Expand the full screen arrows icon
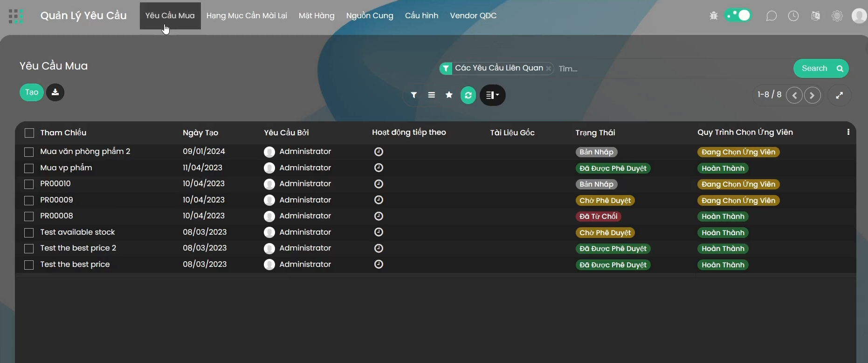 click(839, 95)
